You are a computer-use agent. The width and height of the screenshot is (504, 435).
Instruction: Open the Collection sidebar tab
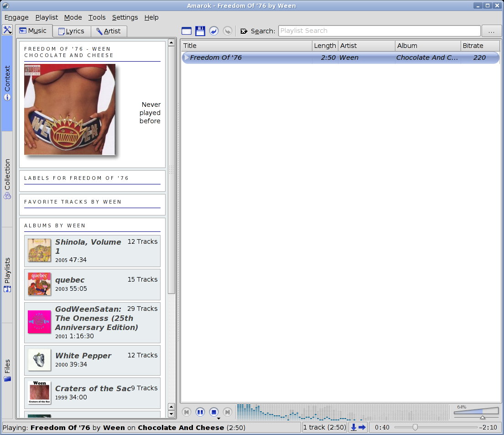7,179
